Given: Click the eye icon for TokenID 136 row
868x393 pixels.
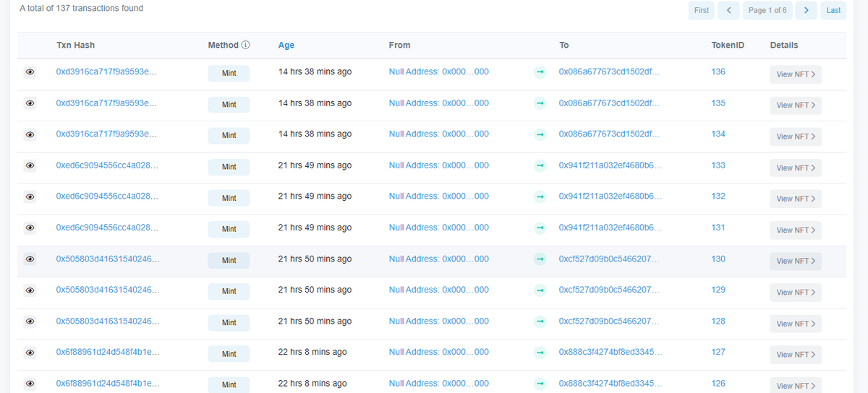Looking at the screenshot, I should [x=30, y=72].
